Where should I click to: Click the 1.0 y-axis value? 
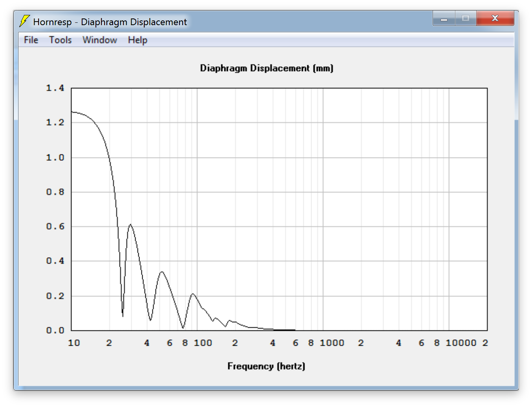point(55,158)
